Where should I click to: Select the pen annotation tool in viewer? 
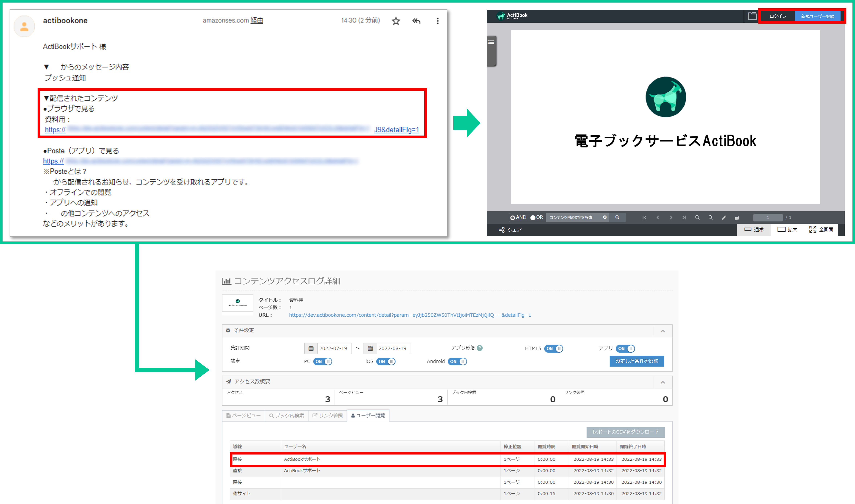(724, 218)
